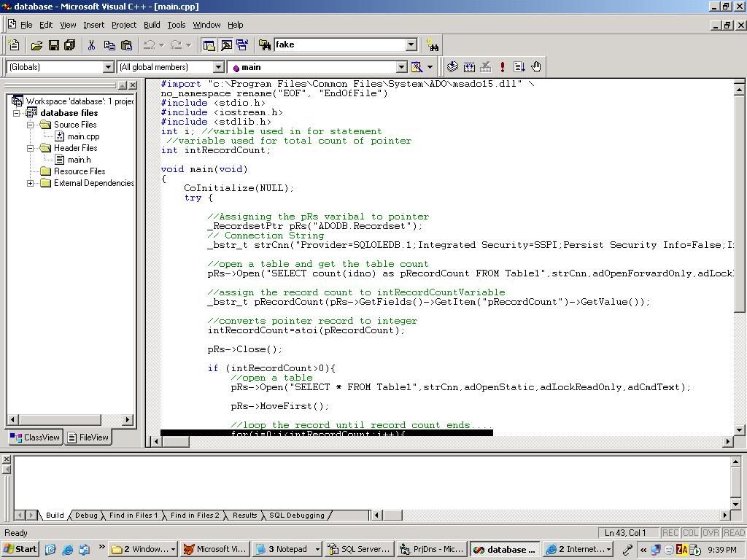Select the Resource Files folder
The width and height of the screenshot is (747, 560).
click(x=80, y=171)
